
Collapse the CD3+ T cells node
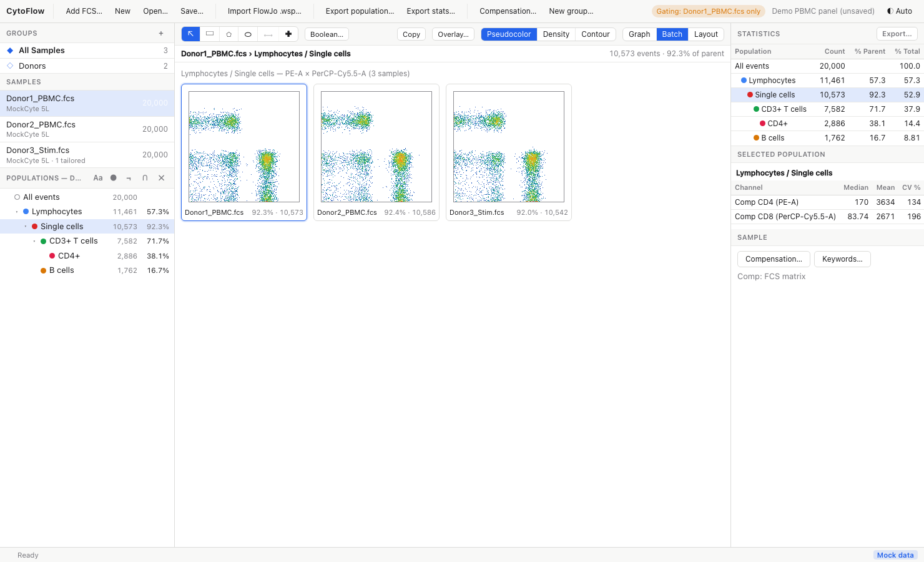point(34,241)
